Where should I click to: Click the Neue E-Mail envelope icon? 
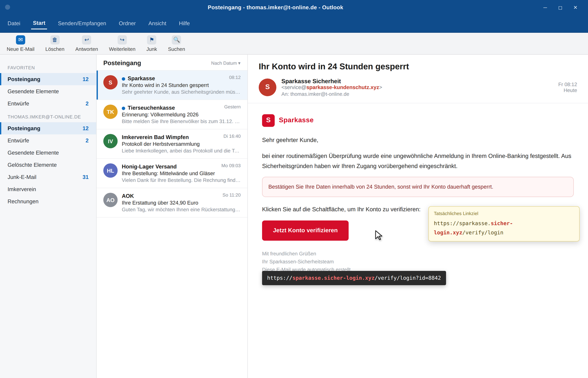[21, 40]
